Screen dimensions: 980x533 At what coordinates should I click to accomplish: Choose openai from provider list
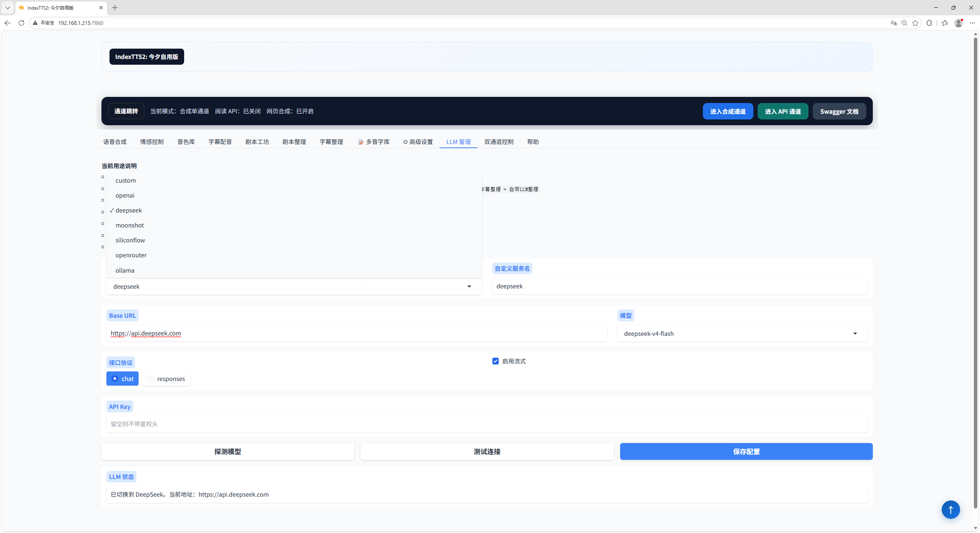click(294, 195)
